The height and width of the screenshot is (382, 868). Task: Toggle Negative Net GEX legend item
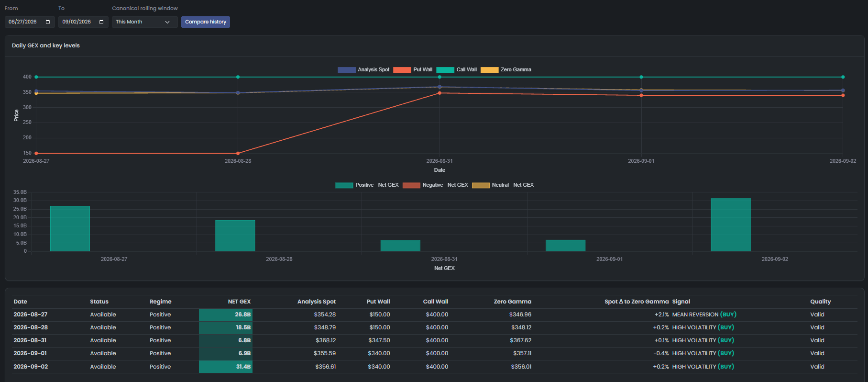[435, 185]
